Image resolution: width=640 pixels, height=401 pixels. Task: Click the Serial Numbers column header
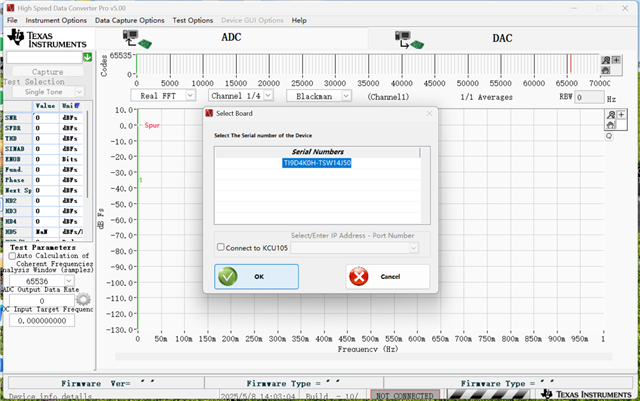tap(318, 152)
